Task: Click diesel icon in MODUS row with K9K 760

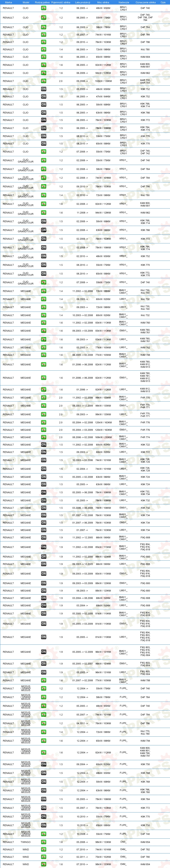Action: pos(44,790)
